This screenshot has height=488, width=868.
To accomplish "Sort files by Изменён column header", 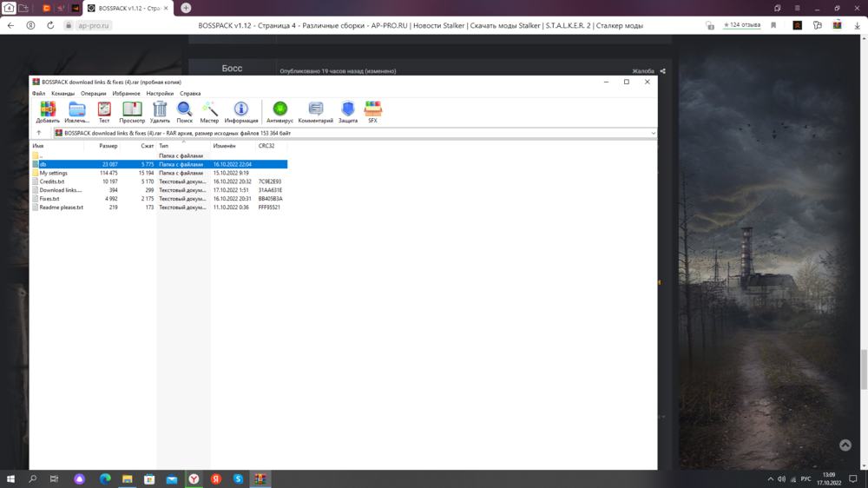I will (x=224, y=146).
